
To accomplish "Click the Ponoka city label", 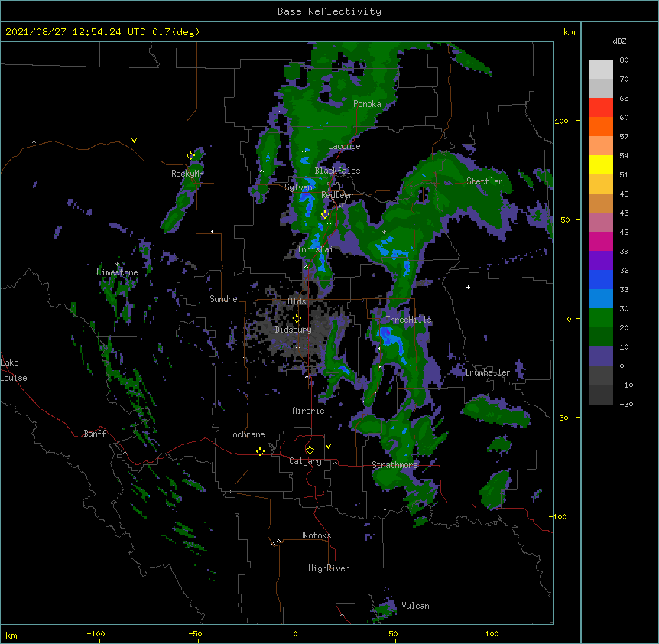I will [x=367, y=104].
